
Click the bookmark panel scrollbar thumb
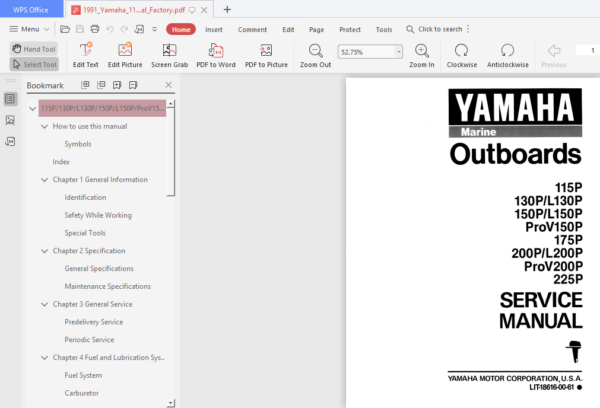[x=171, y=152]
